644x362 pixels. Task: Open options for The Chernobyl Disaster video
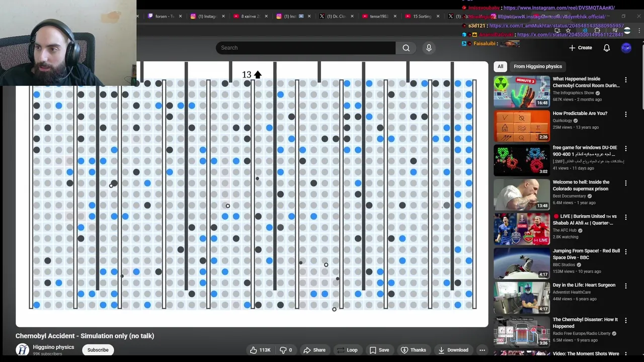tap(626, 320)
